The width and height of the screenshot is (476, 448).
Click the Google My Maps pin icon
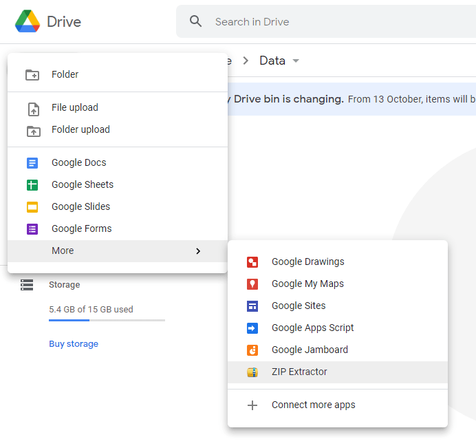pos(252,284)
